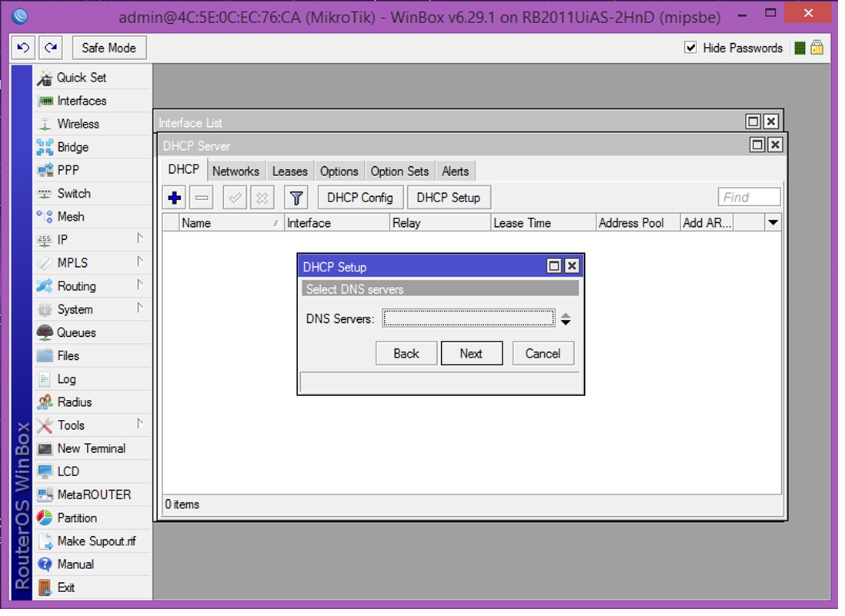This screenshot has width=845, height=616.
Task: Open the Option Sets tab
Action: pyautogui.click(x=399, y=171)
